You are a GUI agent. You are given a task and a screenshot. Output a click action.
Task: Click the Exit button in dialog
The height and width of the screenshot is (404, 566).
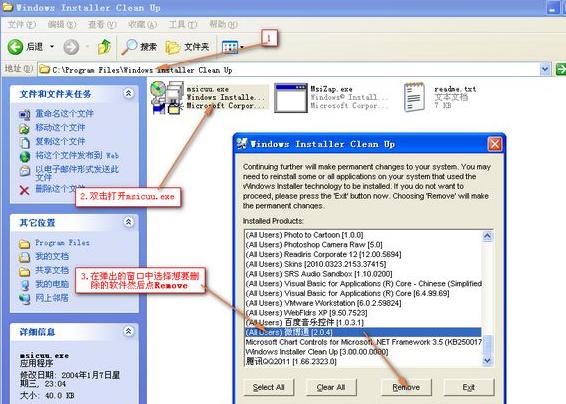[469, 387]
